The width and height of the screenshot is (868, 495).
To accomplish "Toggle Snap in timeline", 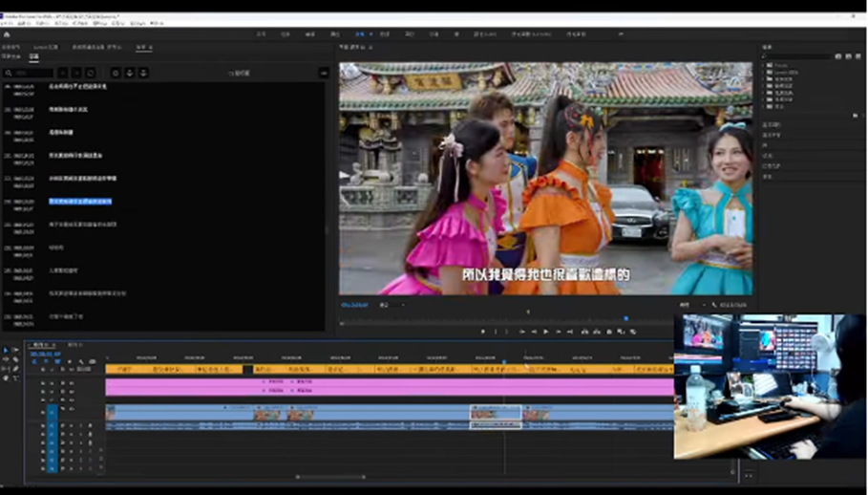I will (x=46, y=361).
